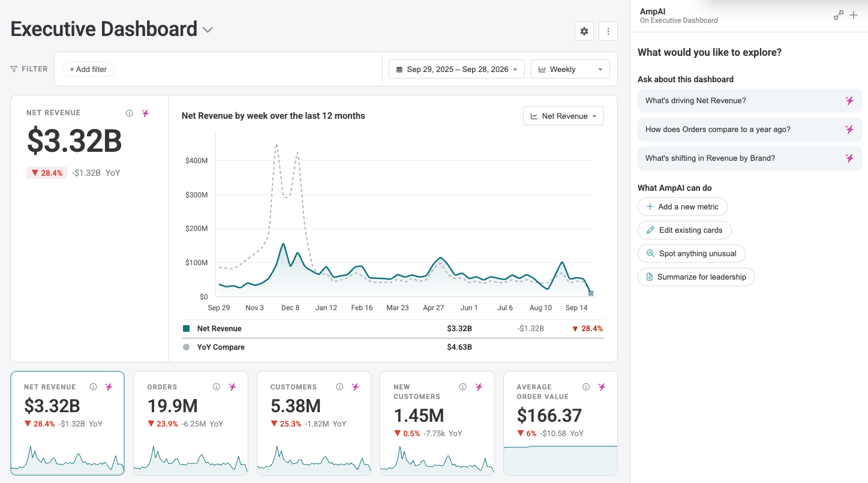Click AI lightning icon on small Net Revenue card
This screenshot has height=483, width=868.
109,387
